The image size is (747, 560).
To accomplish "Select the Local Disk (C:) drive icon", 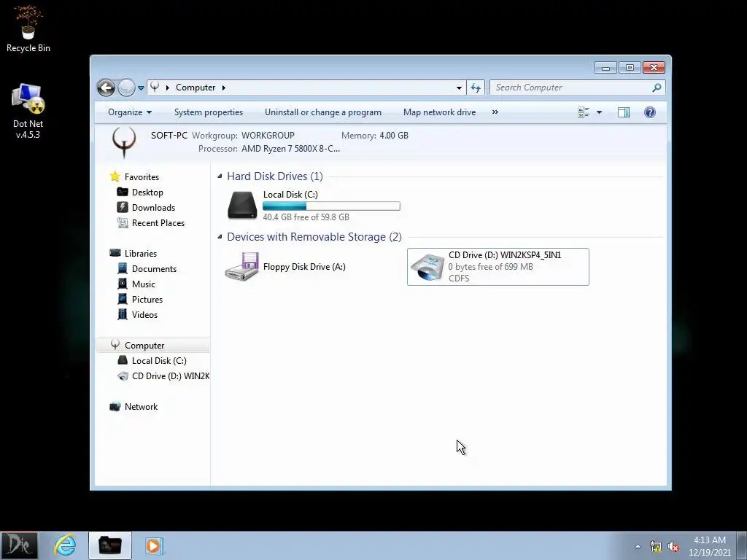I will pyautogui.click(x=242, y=205).
